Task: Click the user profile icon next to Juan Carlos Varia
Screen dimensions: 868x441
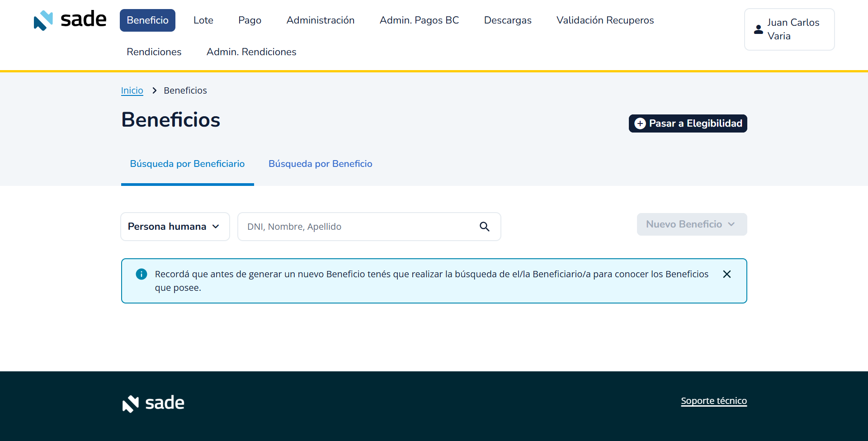Action: (758, 29)
